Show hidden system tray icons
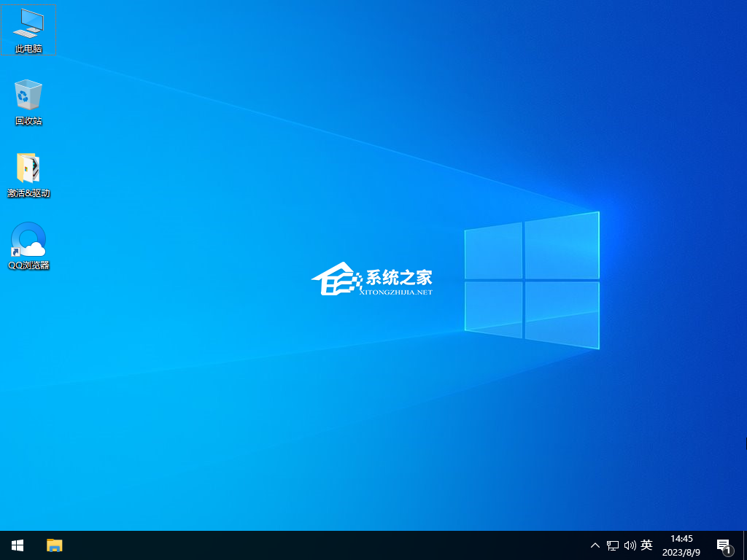The width and height of the screenshot is (747, 560). point(595,545)
